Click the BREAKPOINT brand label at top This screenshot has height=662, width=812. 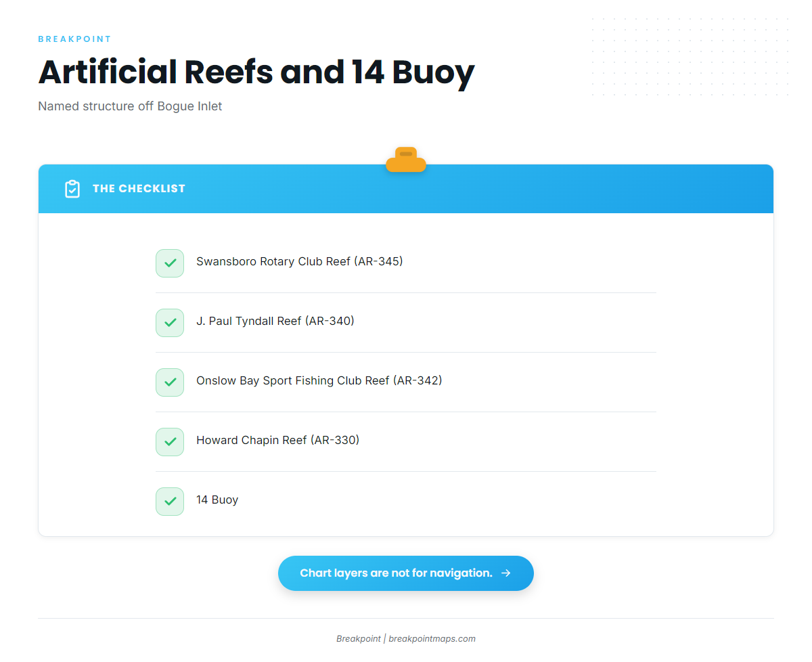pos(74,39)
